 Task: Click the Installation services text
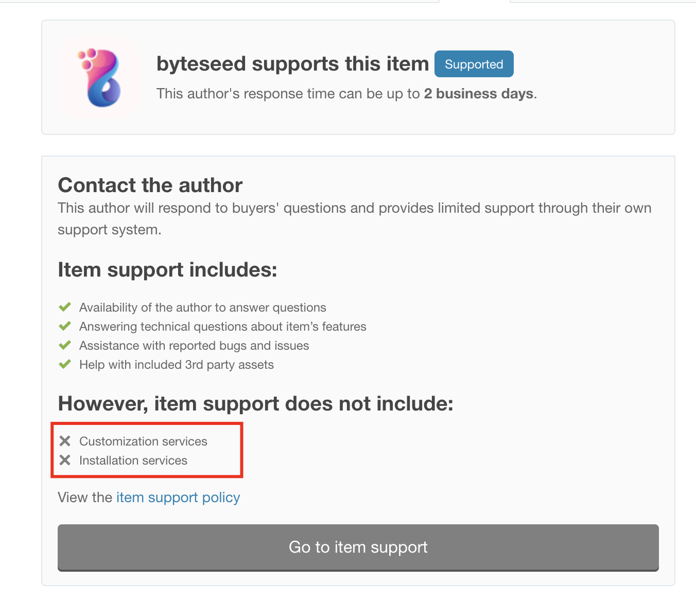(x=133, y=460)
